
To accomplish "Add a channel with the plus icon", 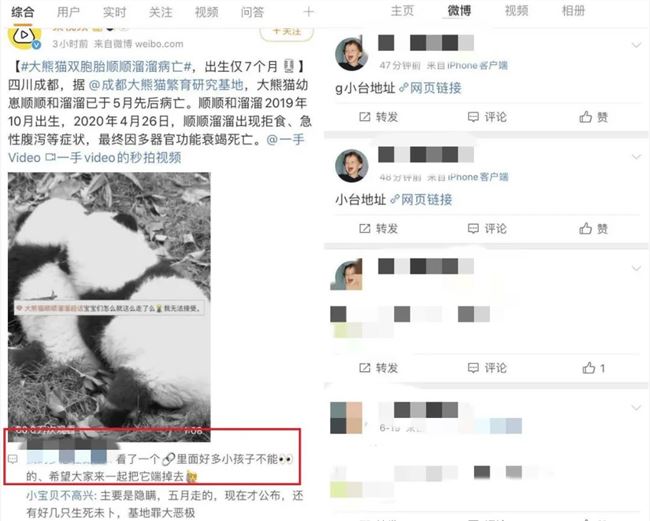I will 308,12.
